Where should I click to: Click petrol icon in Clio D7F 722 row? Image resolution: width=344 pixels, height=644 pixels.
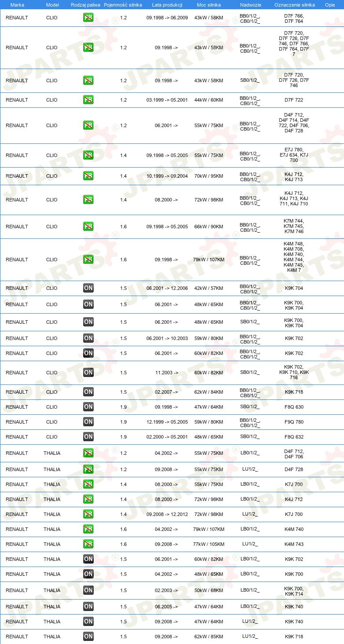(88, 100)
